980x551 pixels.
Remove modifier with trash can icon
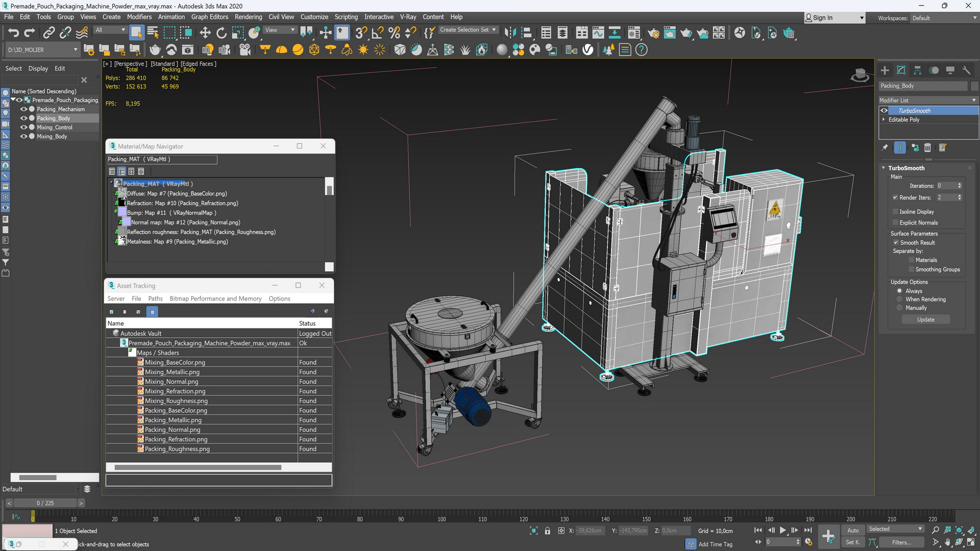[927, 147]
